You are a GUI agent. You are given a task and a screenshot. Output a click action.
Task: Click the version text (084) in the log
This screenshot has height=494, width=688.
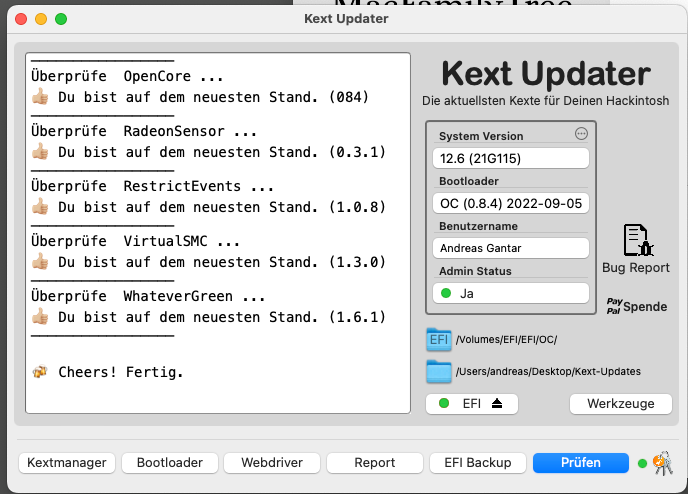click(x=349, y=97)
